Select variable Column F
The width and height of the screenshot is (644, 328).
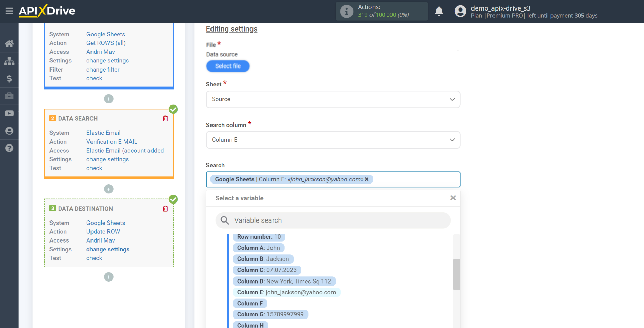click(250, 304)
